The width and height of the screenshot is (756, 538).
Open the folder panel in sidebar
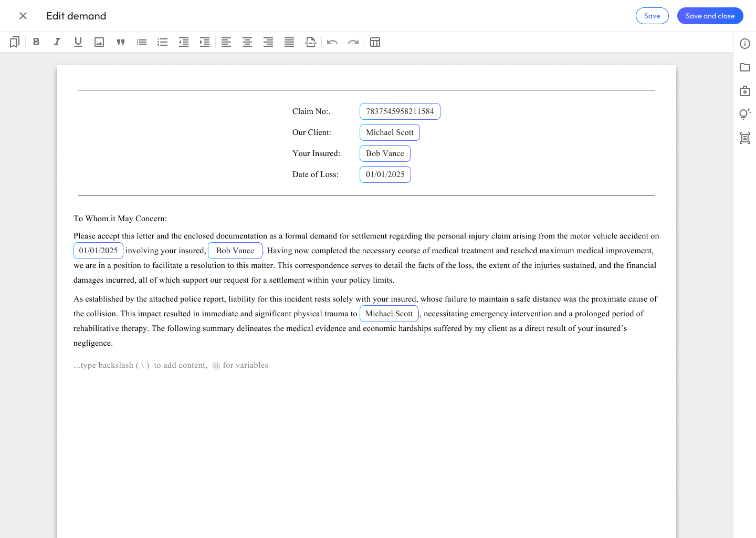click(745, 67)
